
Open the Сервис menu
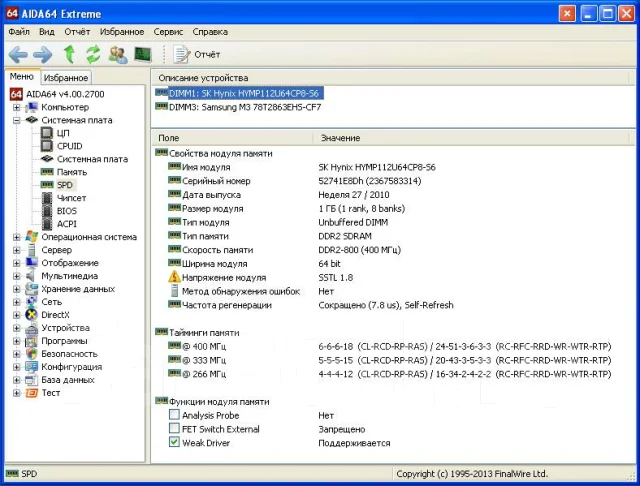(x=168, y=32)
